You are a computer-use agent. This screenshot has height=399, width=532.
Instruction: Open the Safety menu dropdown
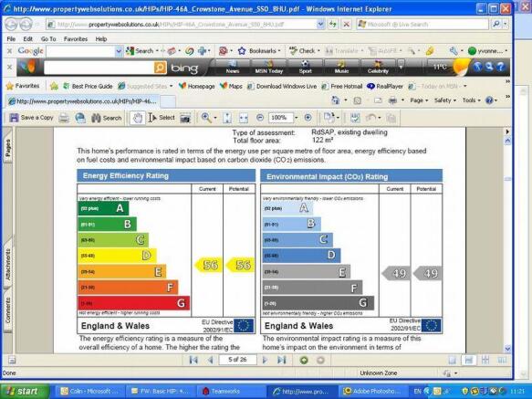[x=445, y=100]
